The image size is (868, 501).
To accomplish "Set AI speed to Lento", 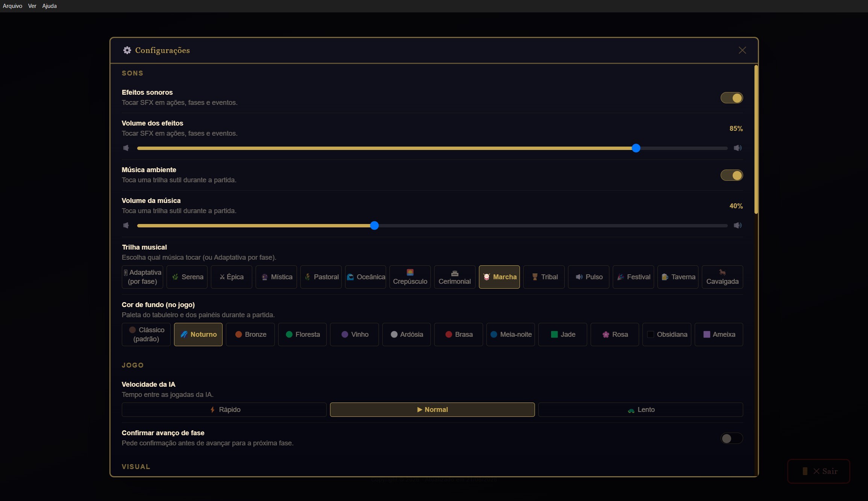I will pyautogui.click(x=641, y=410).
